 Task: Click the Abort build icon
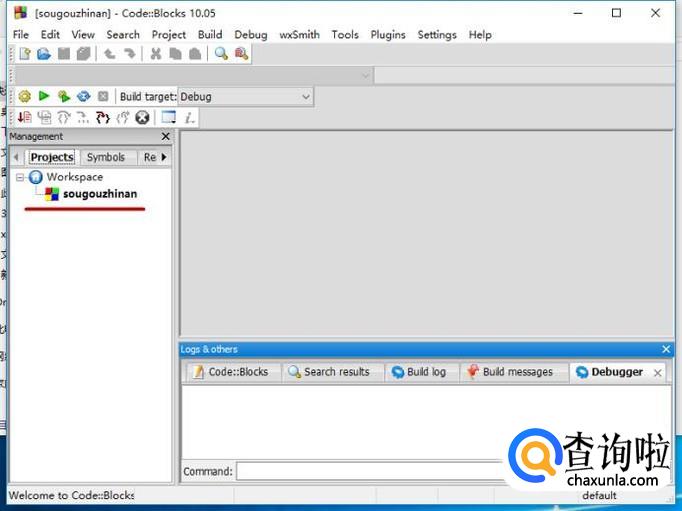[x=103, y=96]
